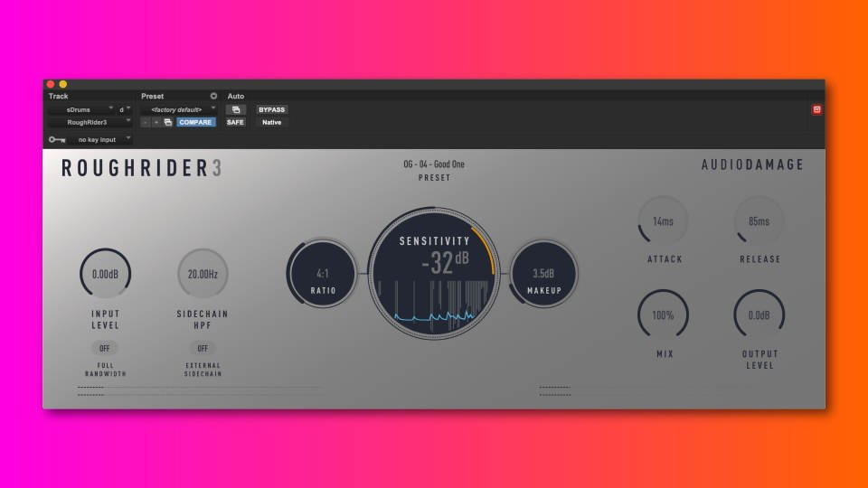Open the Preset settings circle-arrow menu

pos(213,97)
